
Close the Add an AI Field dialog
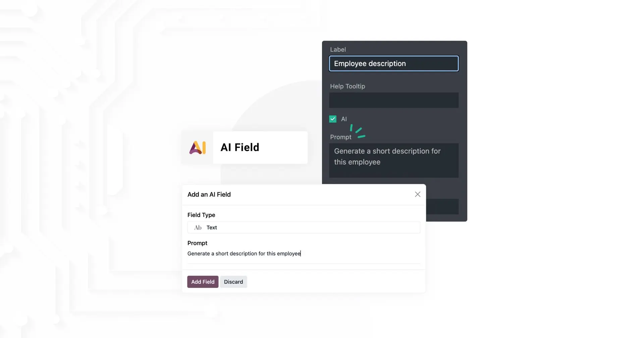[x=418, y=194]
